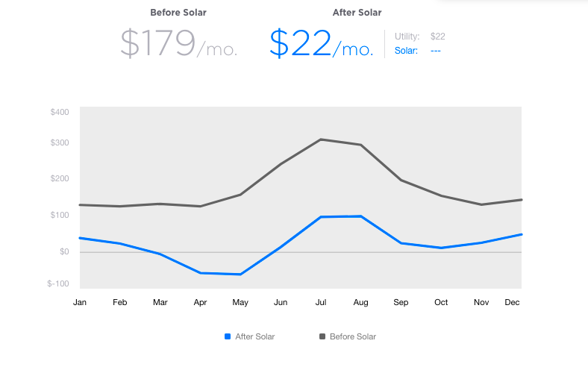Click the Dec label on x-axis
This screenshot has width=588, height=367.
[512, 302]
